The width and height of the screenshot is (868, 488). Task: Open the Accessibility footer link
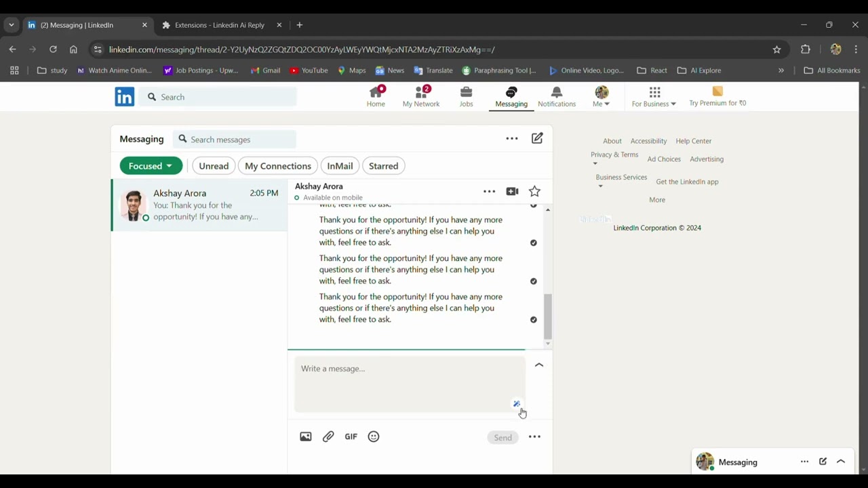(x=648, y=141)
